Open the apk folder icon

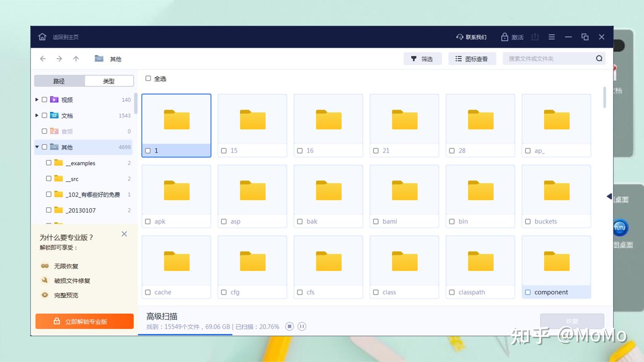tap(176, 190)
